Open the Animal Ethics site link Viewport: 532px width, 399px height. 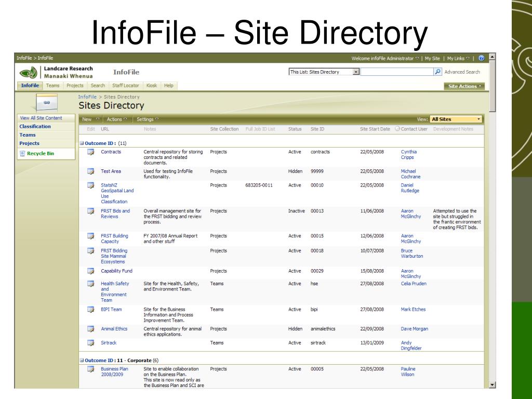point(114,329)
